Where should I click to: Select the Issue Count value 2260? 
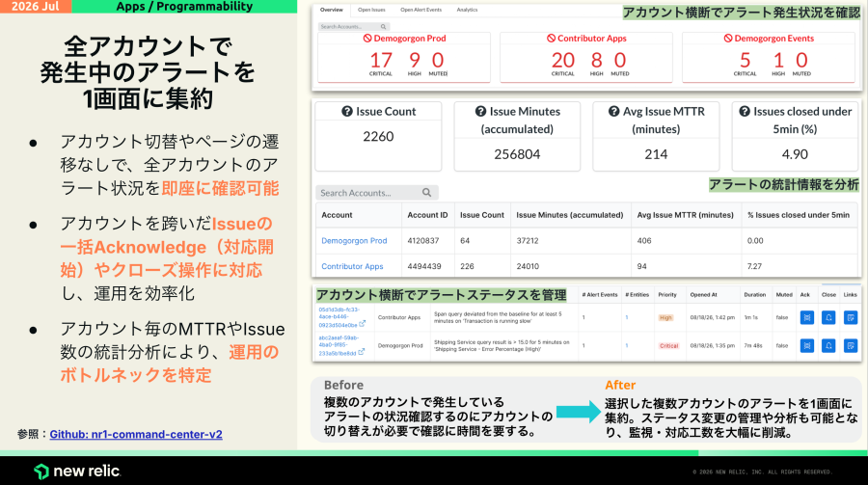click(379, 136)
